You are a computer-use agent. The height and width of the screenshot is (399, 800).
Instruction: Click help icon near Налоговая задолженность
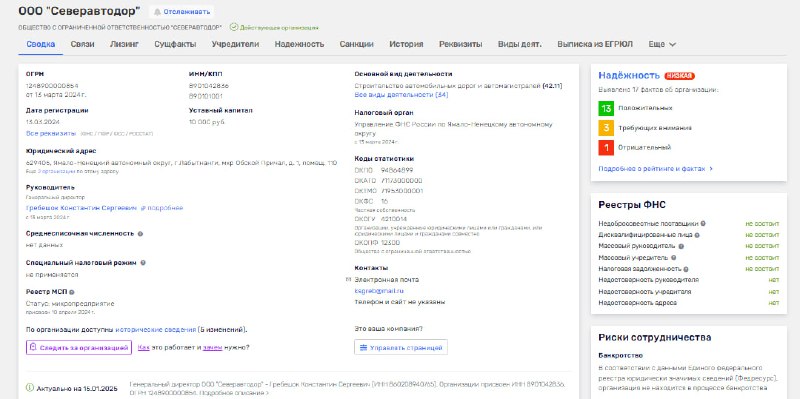tap(686, 269)
